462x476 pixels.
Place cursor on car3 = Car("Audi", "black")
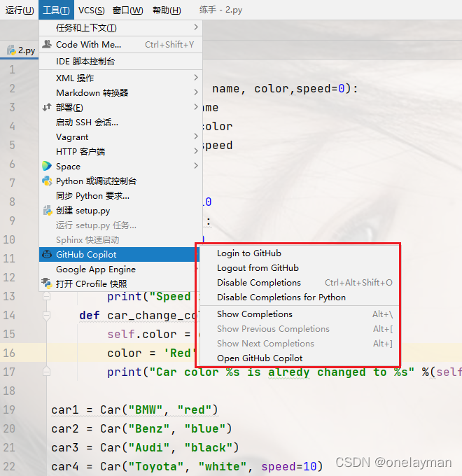[x=145, y=447]
